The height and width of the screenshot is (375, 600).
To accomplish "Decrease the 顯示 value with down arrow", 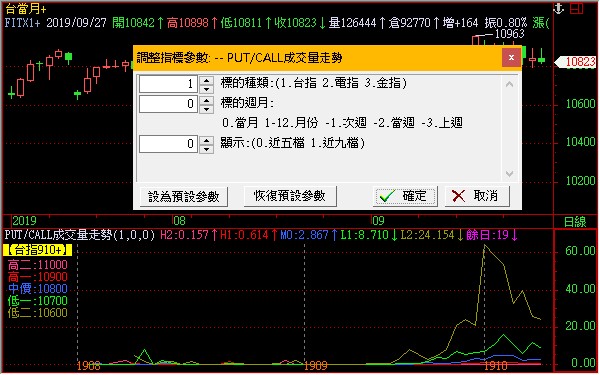I will [207, 149].
